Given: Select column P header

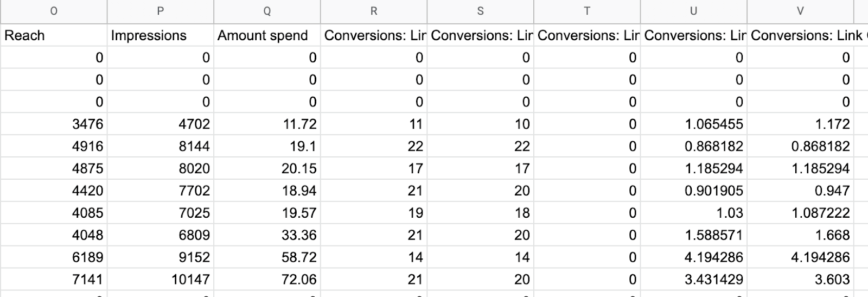Looking at the screenshot, I should tap(161, 11).
